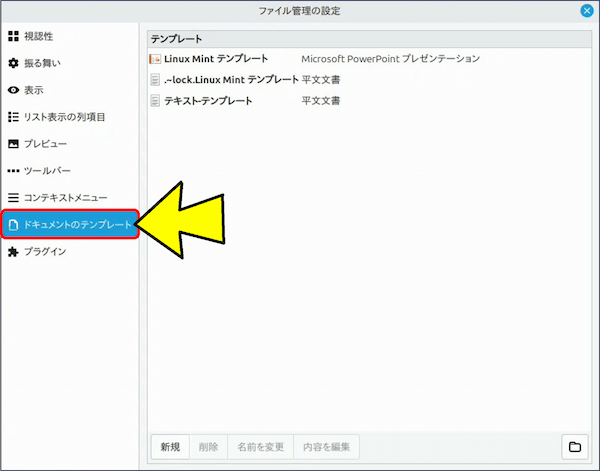Screen dimensions: 600x471
Task: Click the 視認性 grid icon in sidebar
Action: tap(13, 36)
